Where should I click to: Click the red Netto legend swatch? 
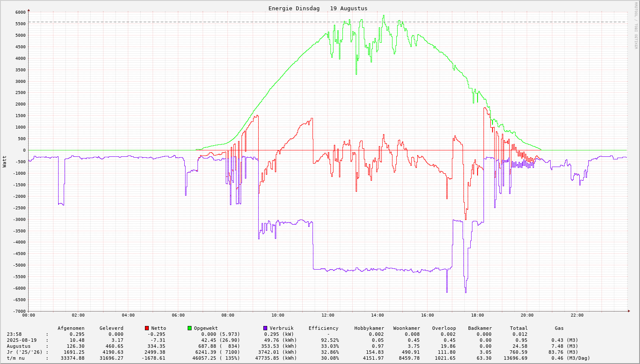coord(147,328)
